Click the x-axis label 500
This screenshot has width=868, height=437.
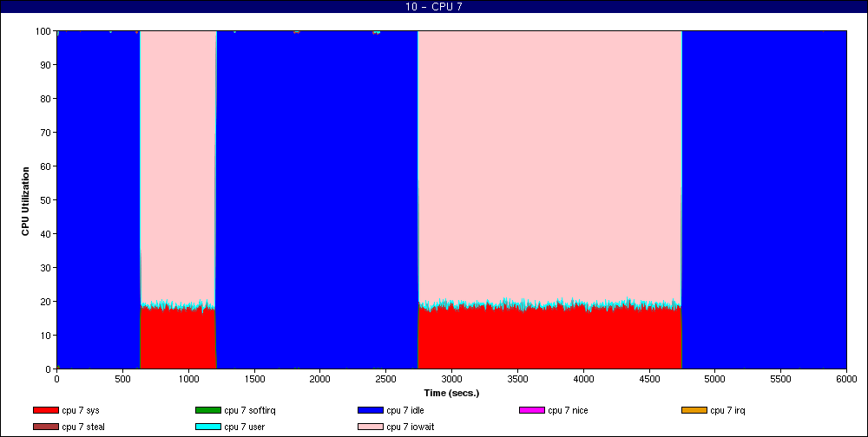(x=122, y=380)
